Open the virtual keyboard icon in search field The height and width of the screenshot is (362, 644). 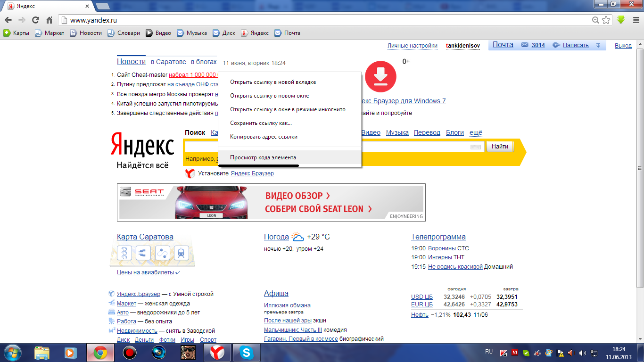[476, 147]
